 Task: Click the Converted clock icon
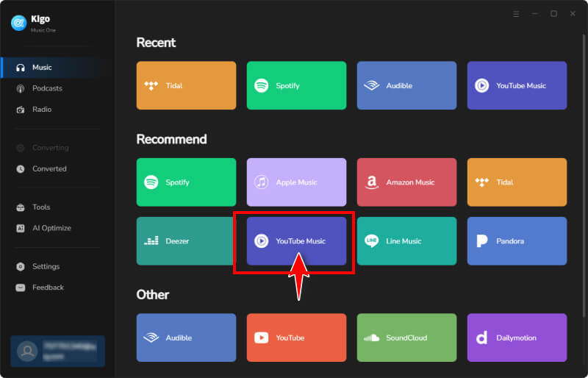(x=21, y=169)
